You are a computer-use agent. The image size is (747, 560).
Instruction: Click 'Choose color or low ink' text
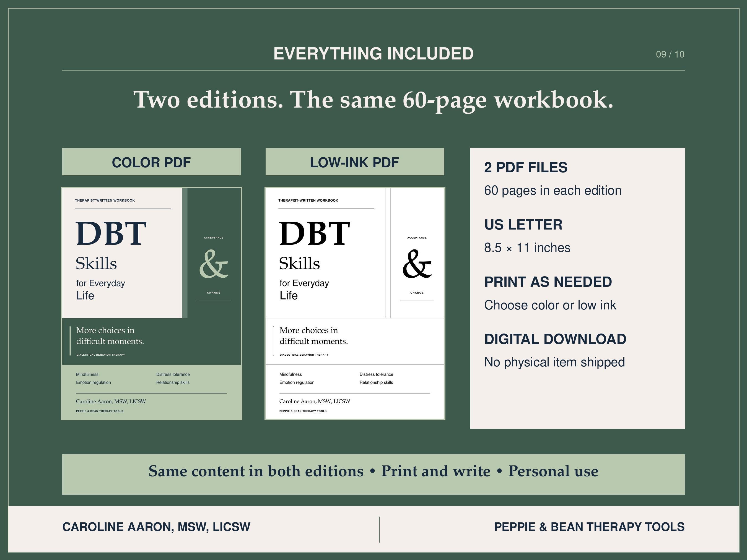pyautogui.click(x=550, y=305)
